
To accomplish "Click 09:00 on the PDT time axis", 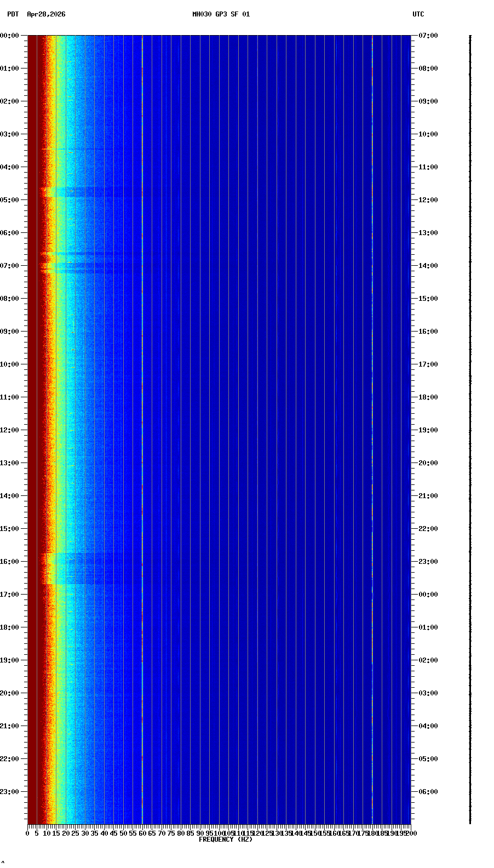I will [9, 332].
